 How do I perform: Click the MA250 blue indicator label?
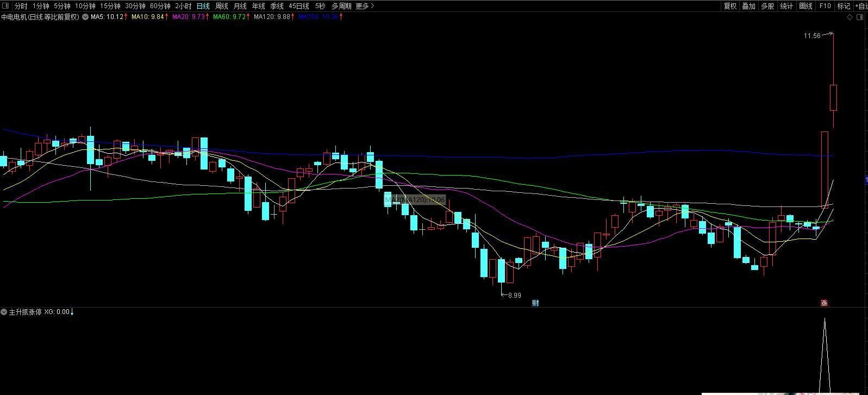319,17
